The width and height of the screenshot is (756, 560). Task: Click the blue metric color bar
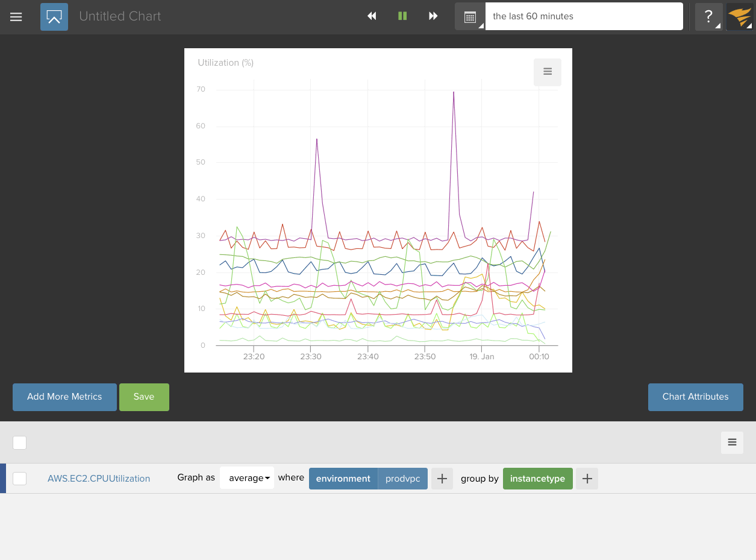(3, 479)
